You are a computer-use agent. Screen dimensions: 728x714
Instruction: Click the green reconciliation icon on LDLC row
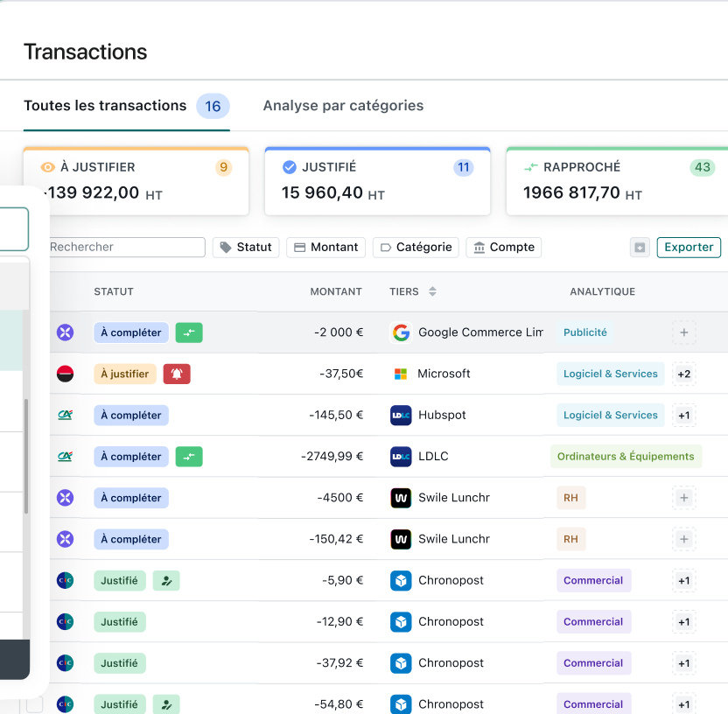click(x=189, y=457)
